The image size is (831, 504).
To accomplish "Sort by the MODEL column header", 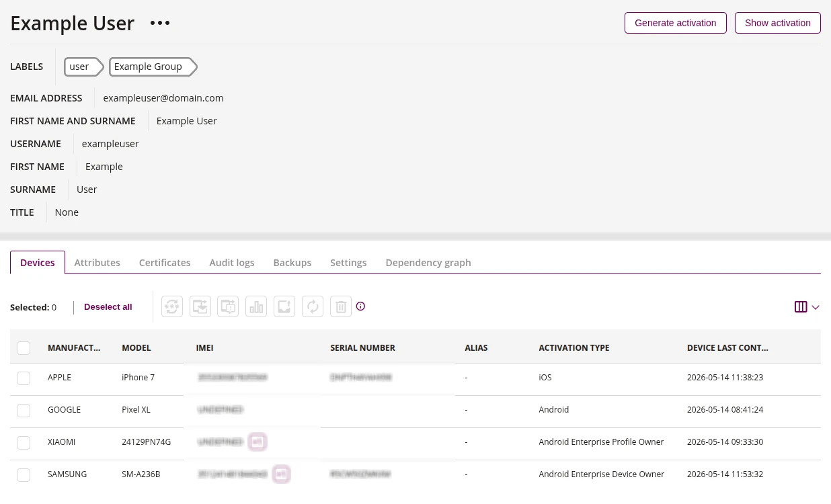I will click(x=136, y=348).
